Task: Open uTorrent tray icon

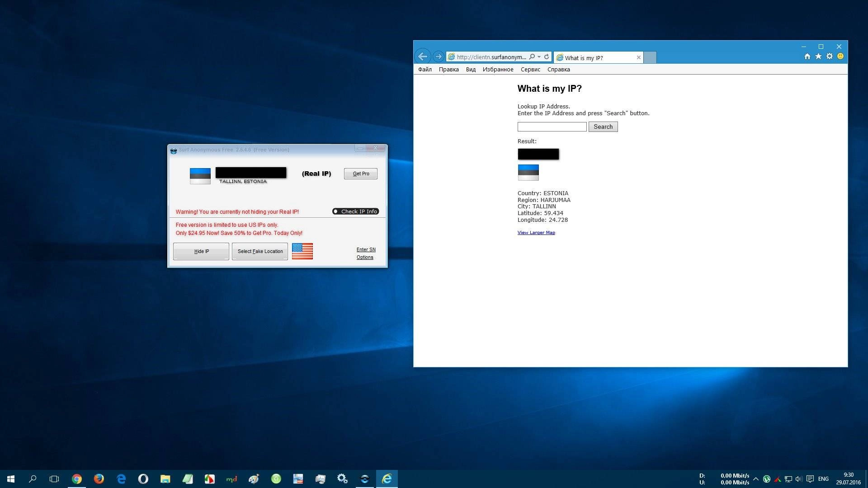Action: [767, 479]
